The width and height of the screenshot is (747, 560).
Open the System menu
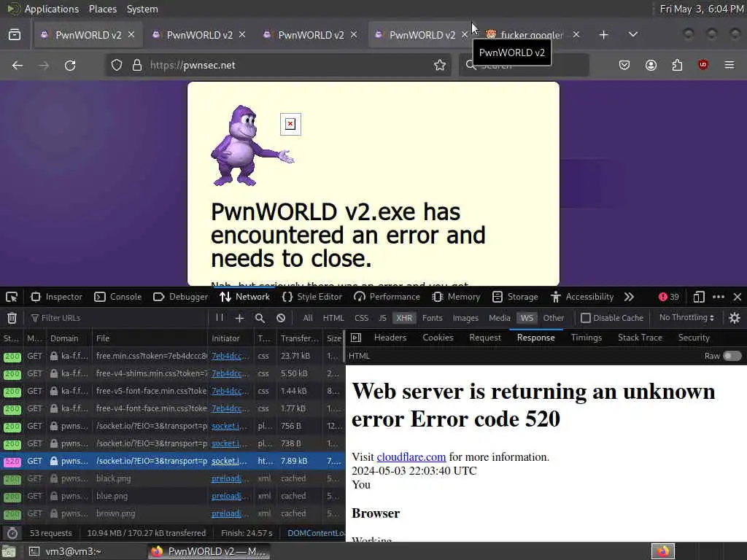[x=142, y=9]
